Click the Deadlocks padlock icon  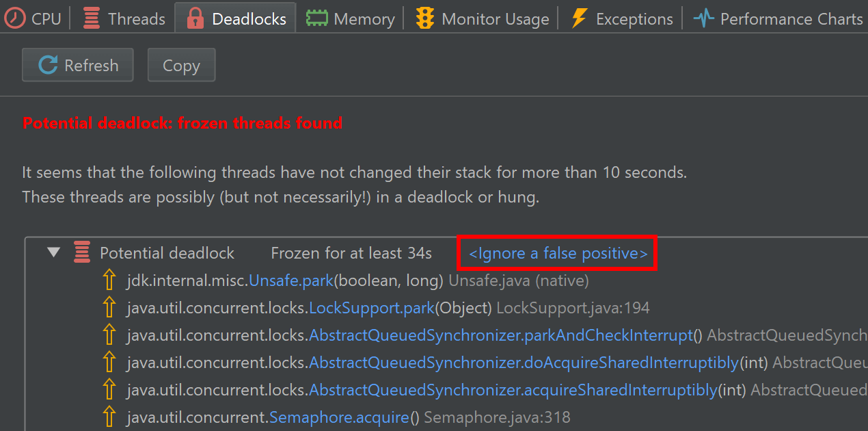click(195, 18)
